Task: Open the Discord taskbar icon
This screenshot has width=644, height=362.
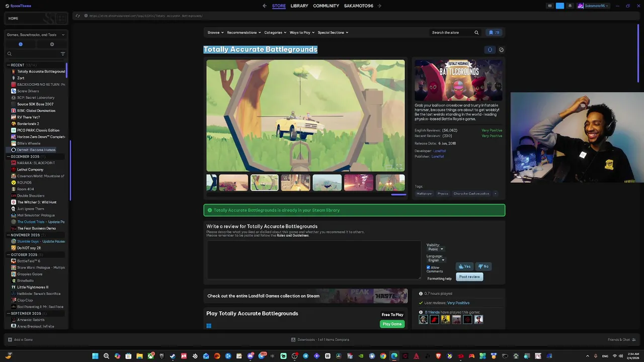Action: (250, 356)
